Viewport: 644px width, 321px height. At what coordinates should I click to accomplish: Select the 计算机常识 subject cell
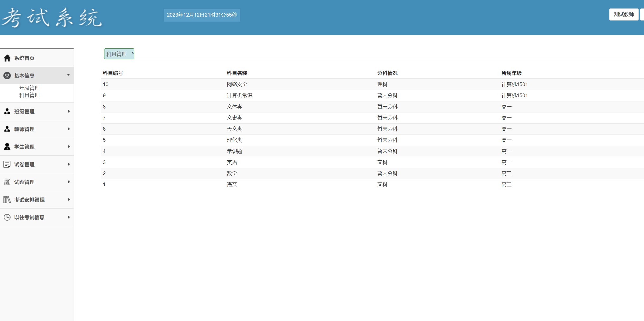tap(239, 96)
